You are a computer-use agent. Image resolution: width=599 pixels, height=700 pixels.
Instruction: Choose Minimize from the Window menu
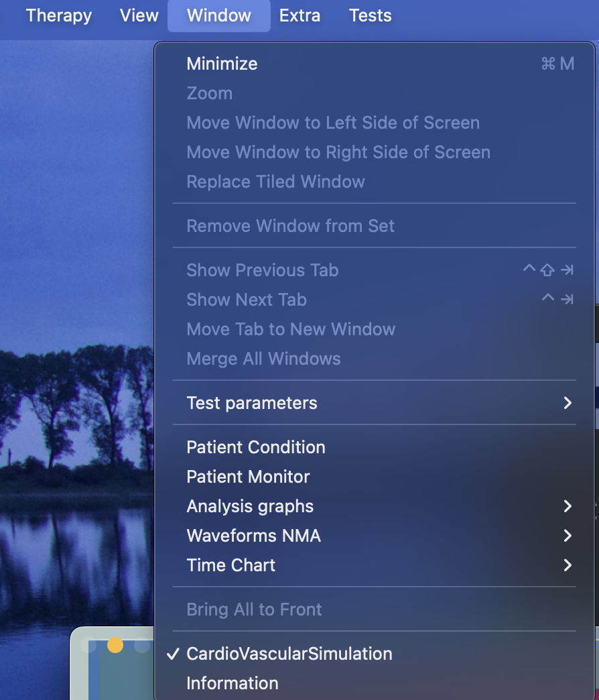[x=222, y=64]
